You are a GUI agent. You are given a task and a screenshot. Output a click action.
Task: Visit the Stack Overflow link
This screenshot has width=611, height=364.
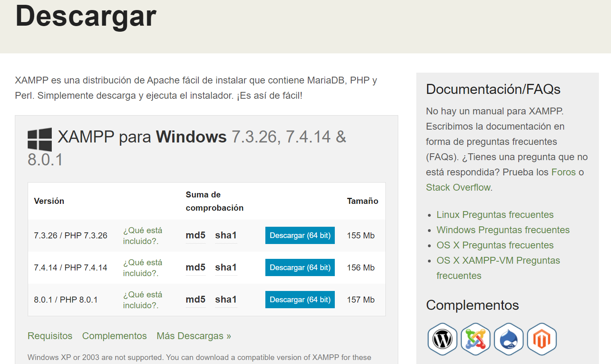pos(458,187)
